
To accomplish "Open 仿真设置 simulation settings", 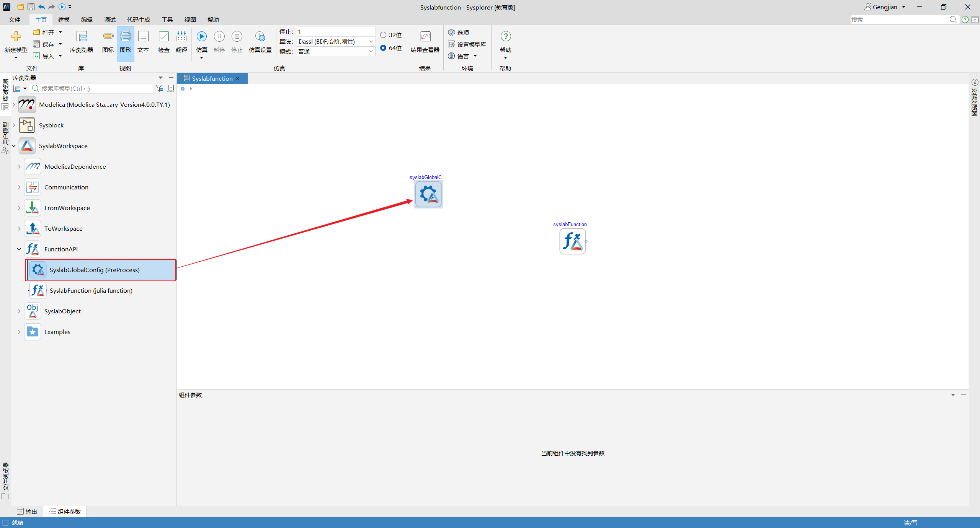I will 260,42.
